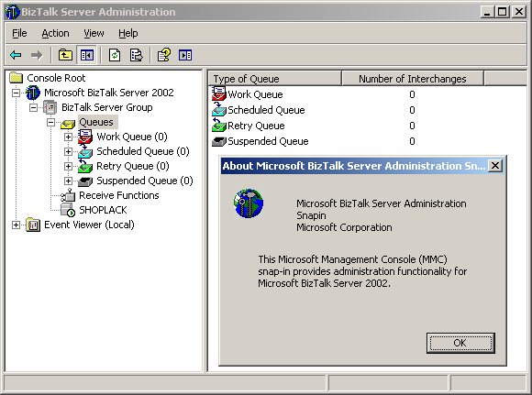This screenshot has width=532, height=395.
Task: Collapse the Queues tree node
Action: click(x=50, y=122)
